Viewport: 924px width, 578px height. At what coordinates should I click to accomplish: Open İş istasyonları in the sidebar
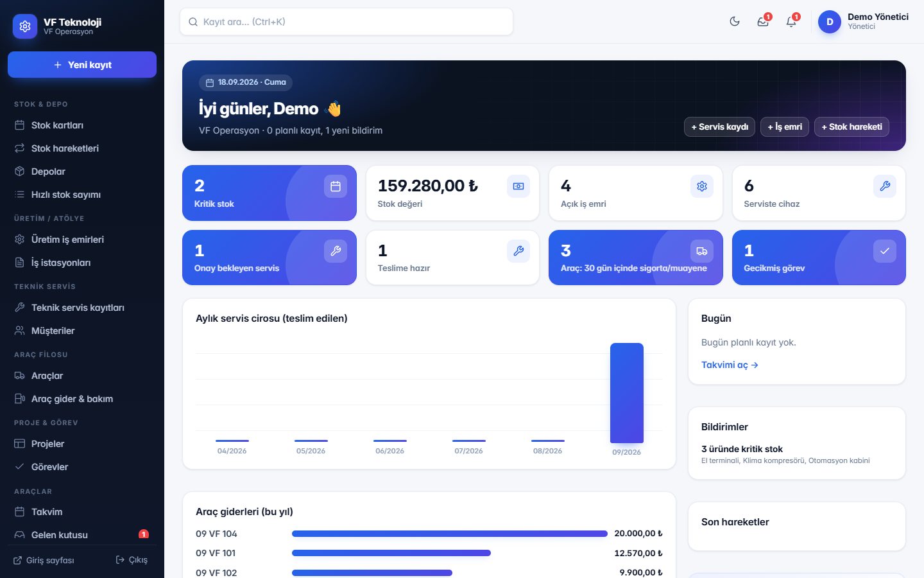pos(82,263)
